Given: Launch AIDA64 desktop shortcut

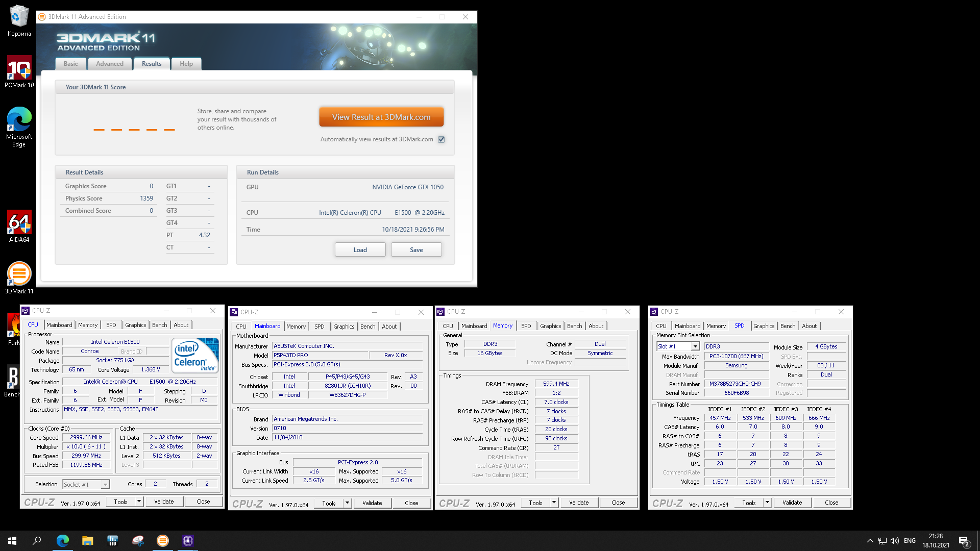Looking at the screenshot, I should tap(19, 226).
